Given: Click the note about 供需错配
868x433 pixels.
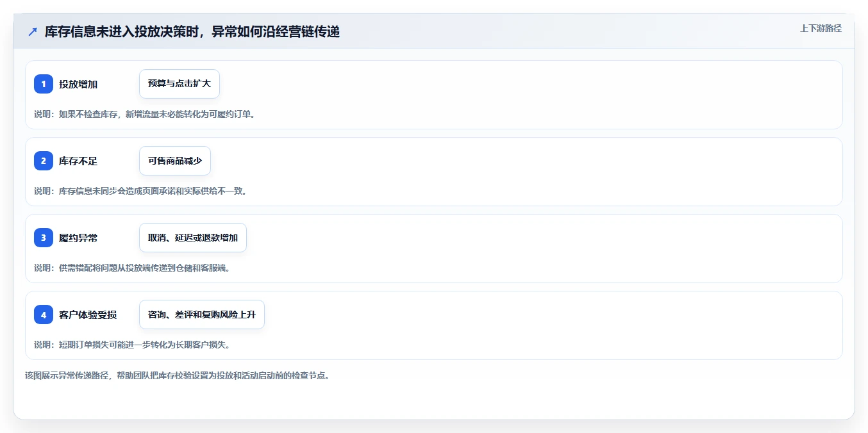Looking at the screenshot, I should point(132,268).
